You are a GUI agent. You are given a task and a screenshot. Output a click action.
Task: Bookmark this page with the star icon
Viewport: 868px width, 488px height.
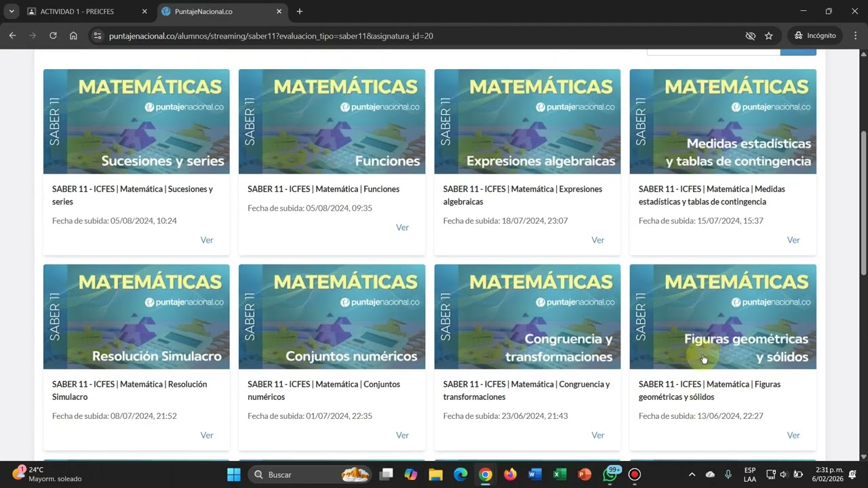coord(769,36)
